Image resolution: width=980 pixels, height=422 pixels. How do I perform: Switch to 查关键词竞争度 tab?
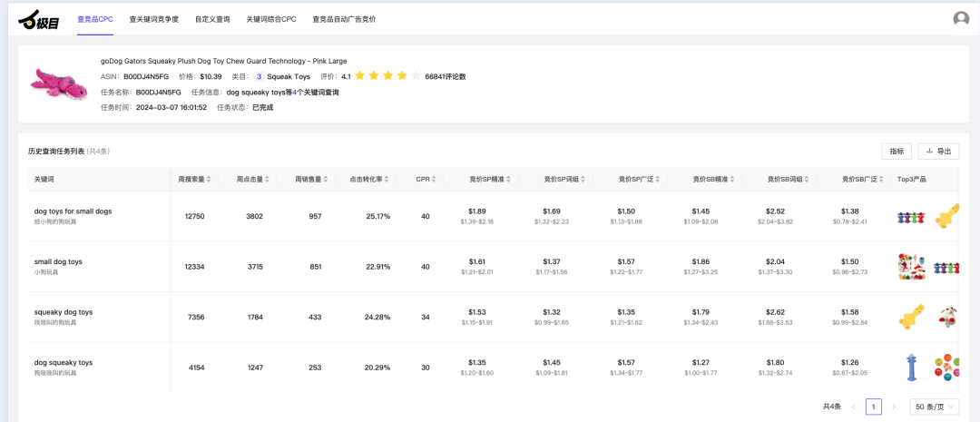point(153,19)
